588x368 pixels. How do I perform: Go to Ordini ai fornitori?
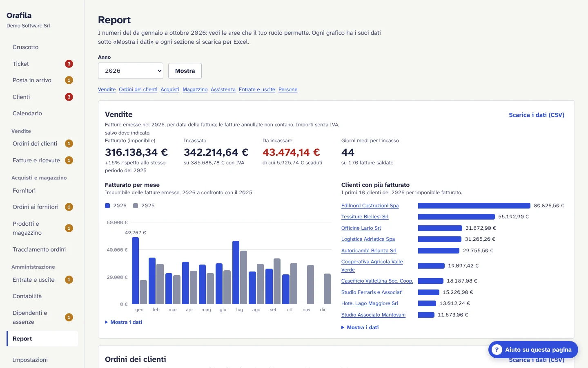point(42,207)
